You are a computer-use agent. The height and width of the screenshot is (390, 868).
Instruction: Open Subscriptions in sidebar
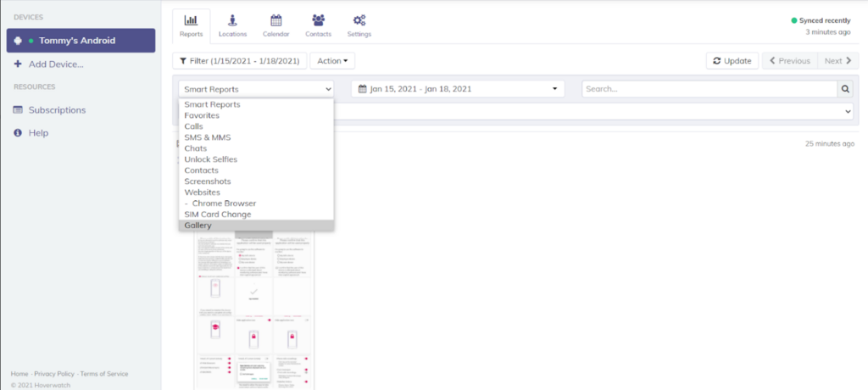click(x=50, y=109)
